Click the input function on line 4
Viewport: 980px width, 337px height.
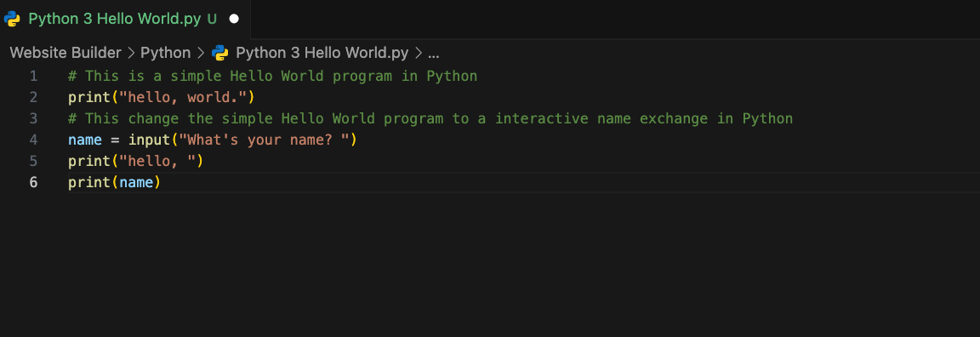tap(149, 140)
